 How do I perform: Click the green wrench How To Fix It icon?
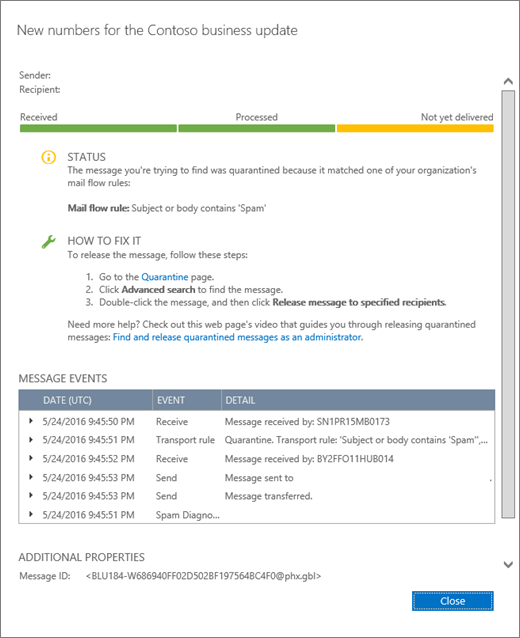48,242
